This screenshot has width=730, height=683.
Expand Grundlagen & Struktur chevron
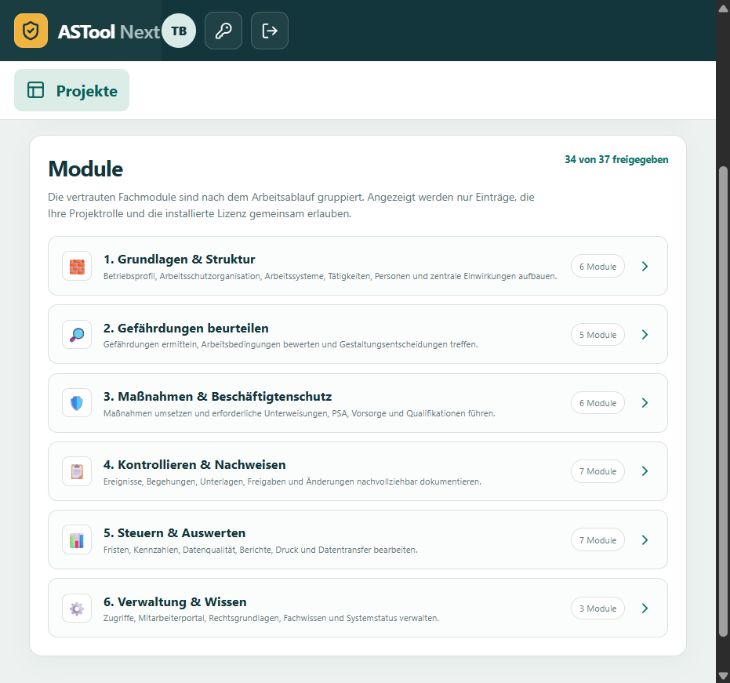(x=645, y=266)
